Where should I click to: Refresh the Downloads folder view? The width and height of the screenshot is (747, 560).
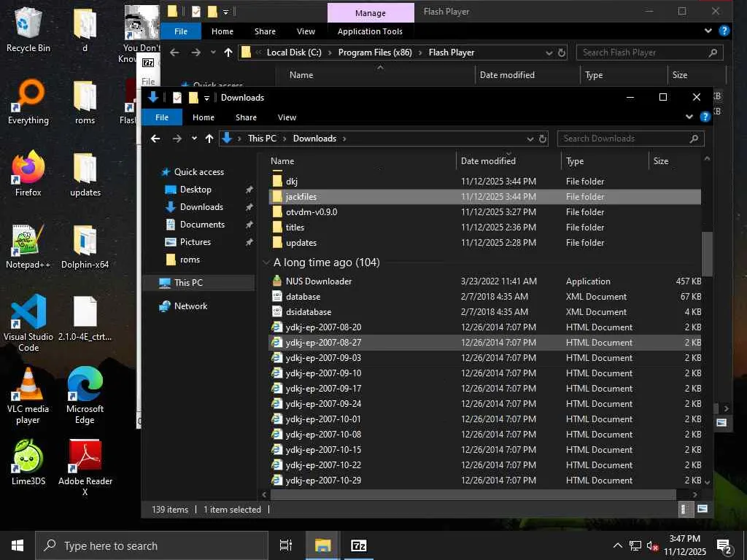(x=543, y=139)
